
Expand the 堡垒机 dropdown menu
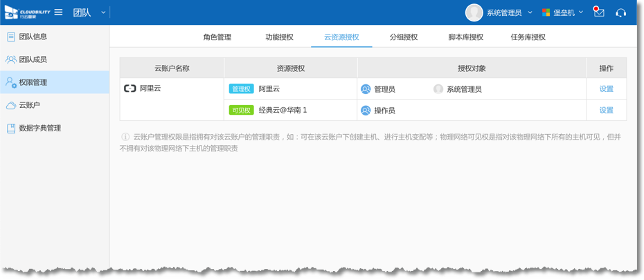coord(580,12)
